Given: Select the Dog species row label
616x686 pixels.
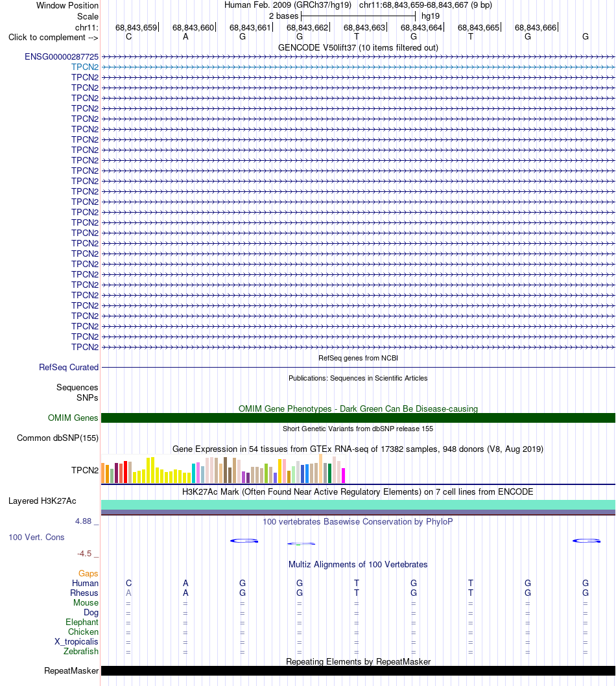Looking at the screenshot, I should (91, 613).
